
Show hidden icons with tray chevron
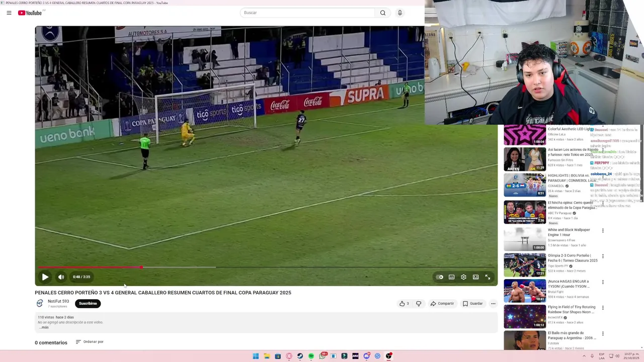[x=584, y=356]
